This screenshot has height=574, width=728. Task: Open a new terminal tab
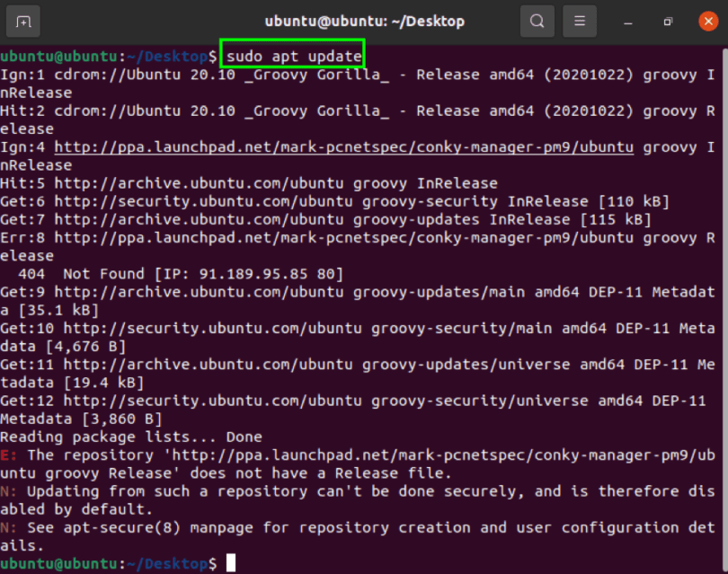point(22,20)
